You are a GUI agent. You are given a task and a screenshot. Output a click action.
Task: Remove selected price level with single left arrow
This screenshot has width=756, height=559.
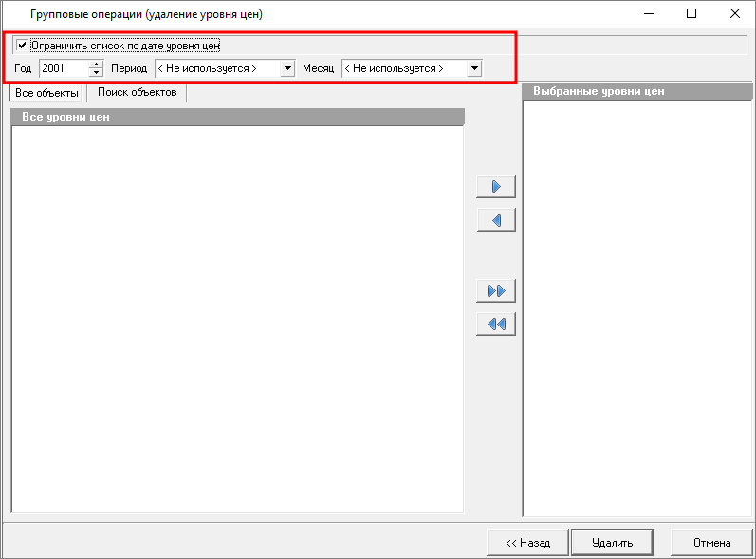495,220
